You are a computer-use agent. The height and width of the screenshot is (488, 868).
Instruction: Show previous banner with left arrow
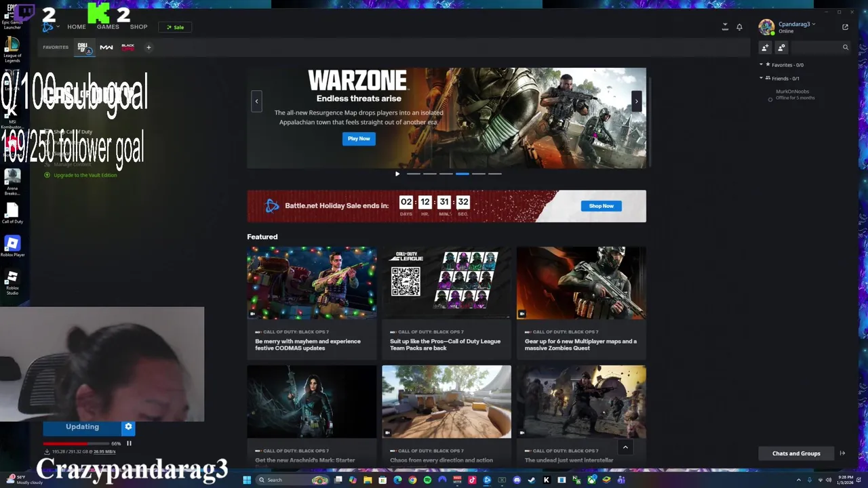pos(256,102)
